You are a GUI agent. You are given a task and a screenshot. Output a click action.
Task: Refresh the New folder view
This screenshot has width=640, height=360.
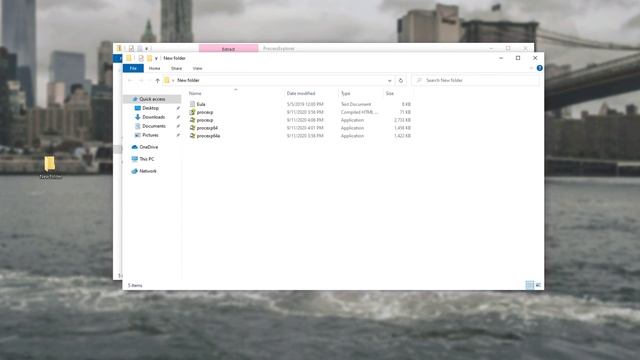tap(401, 80)
